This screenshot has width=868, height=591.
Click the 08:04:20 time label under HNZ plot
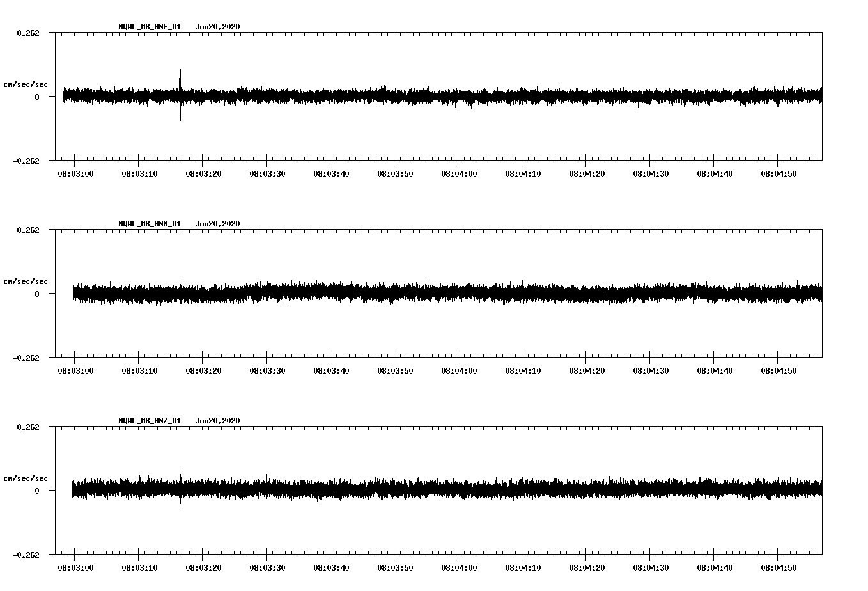587,568
